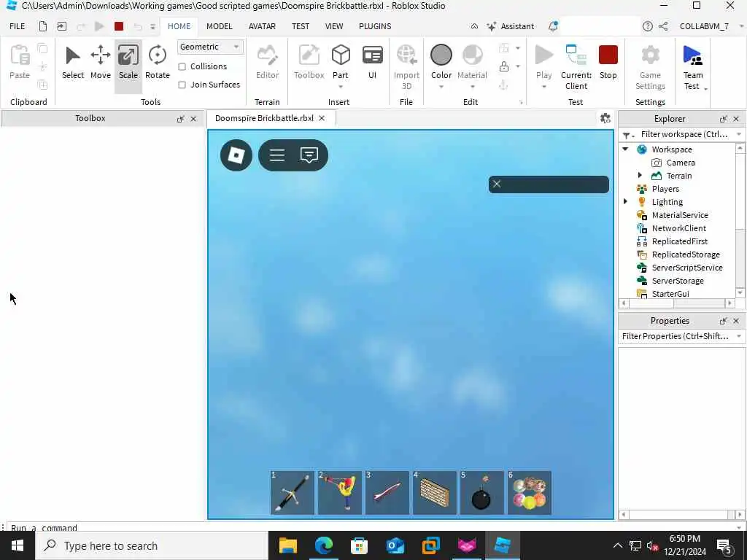
Task: Select Players in the Explorer
Action: pyautogui.click(x=665, y=189)
